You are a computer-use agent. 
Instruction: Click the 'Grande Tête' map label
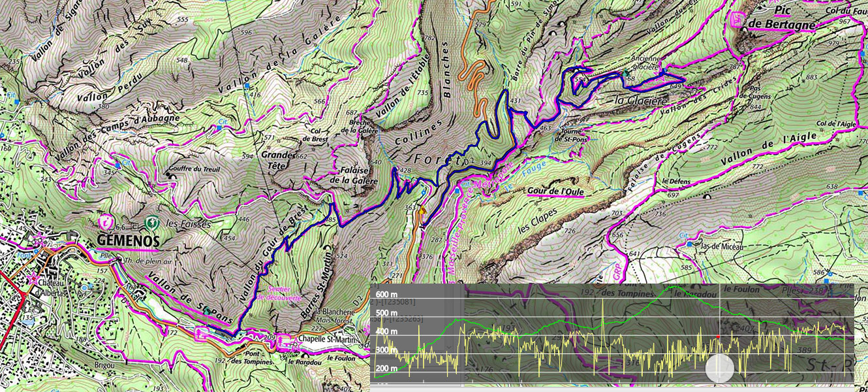278,161
